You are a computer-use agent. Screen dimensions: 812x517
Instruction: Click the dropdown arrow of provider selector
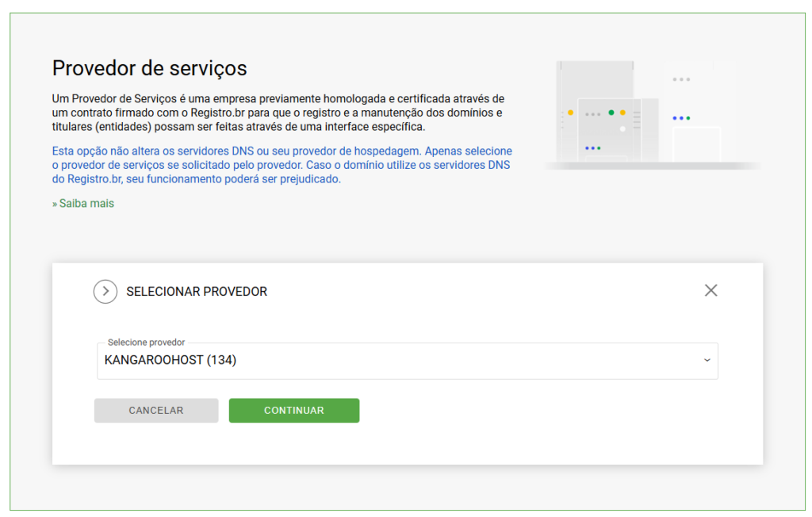point(707,360)
